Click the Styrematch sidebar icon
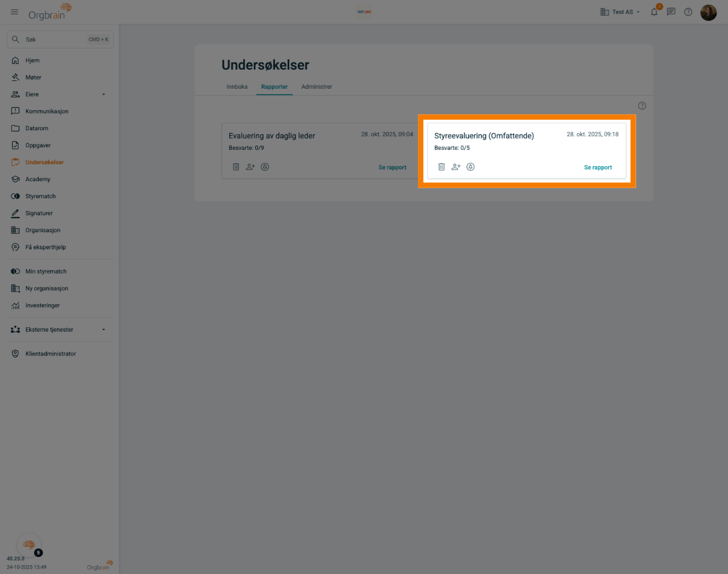Image resolution: width=728 pixels, height=574 pixels. coord(15,196)
